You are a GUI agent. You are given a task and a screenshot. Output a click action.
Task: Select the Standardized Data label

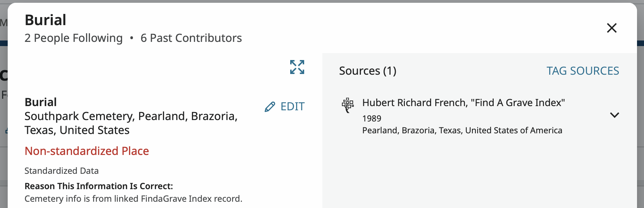click(62, 171)
